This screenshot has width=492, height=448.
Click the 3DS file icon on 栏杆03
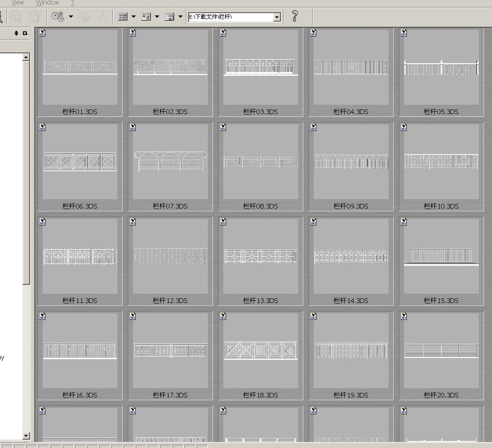click(223, 33)
